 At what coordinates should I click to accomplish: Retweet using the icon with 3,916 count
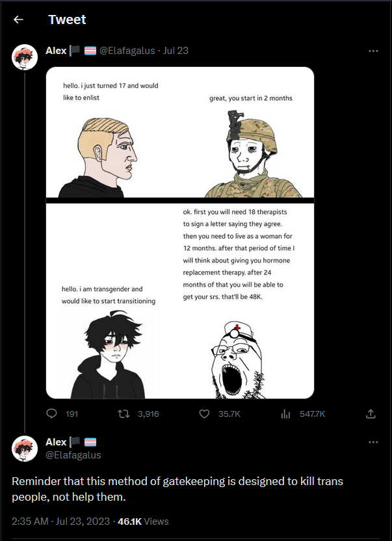click(x=124, y=414)
